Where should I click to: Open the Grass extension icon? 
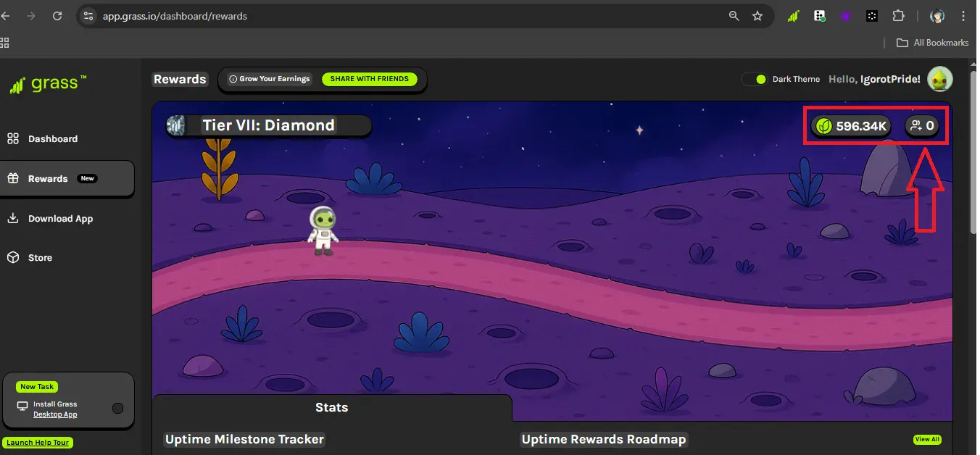tap(794, 16)
